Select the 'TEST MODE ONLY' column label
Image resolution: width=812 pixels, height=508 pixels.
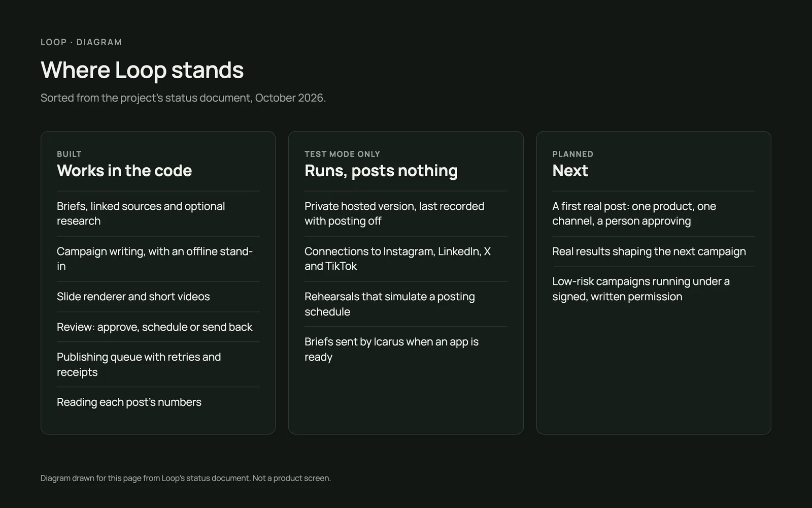click(x=342, y=154)
